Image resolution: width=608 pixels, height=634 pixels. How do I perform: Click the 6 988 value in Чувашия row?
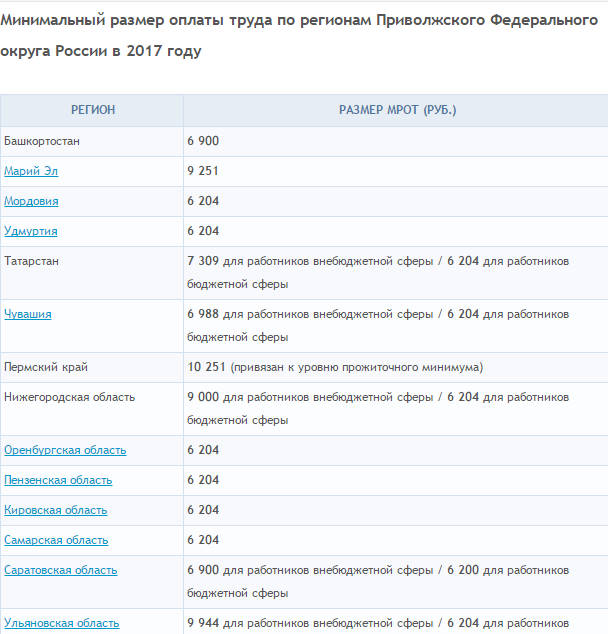pos(203,314)
